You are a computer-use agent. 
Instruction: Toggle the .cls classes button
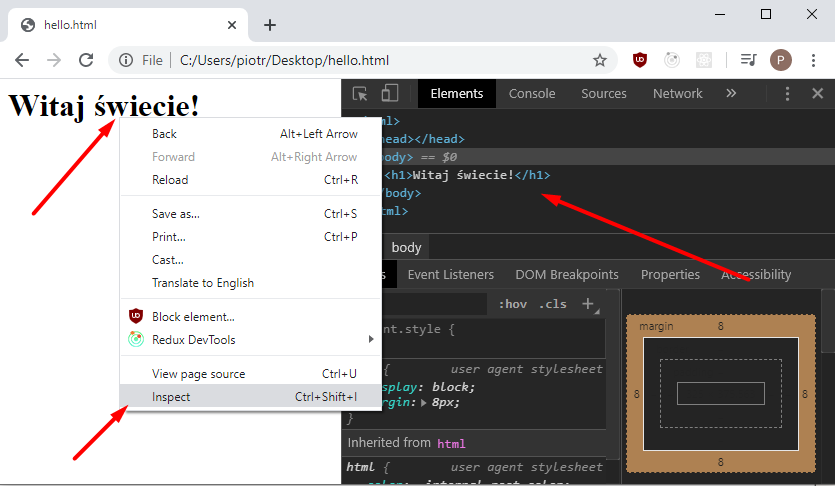(x=553, y=304)
